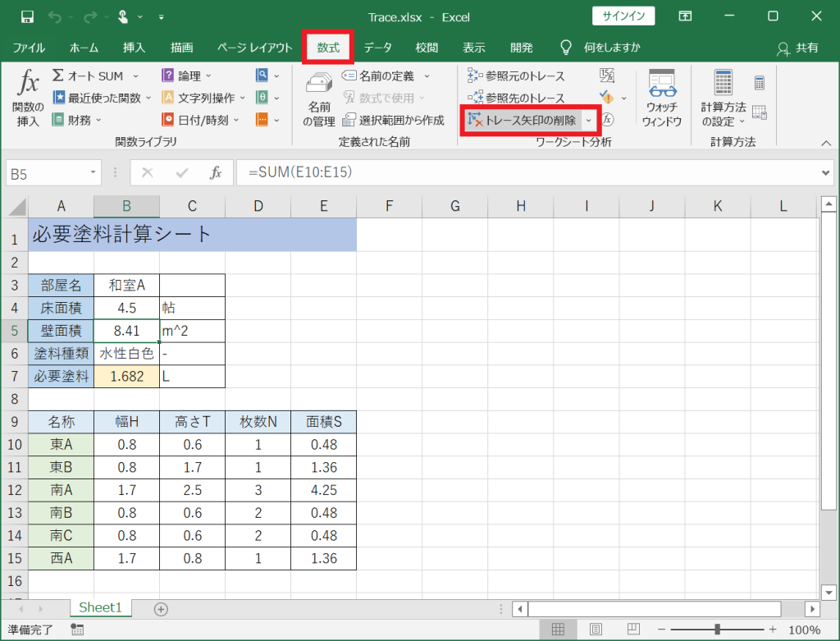This screenshot has width=840, height=641.
Task: Switch to Normal view in status bar
Action: click(558, 630)
